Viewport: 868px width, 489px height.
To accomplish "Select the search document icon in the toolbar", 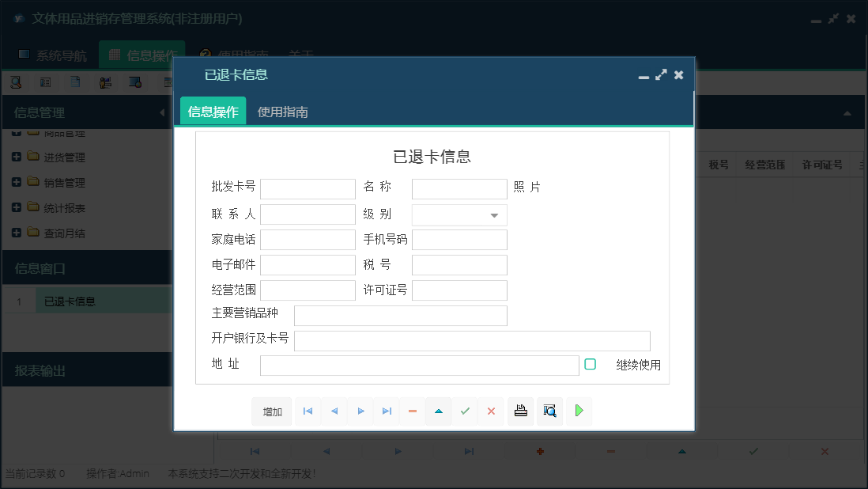I will 16,81.
